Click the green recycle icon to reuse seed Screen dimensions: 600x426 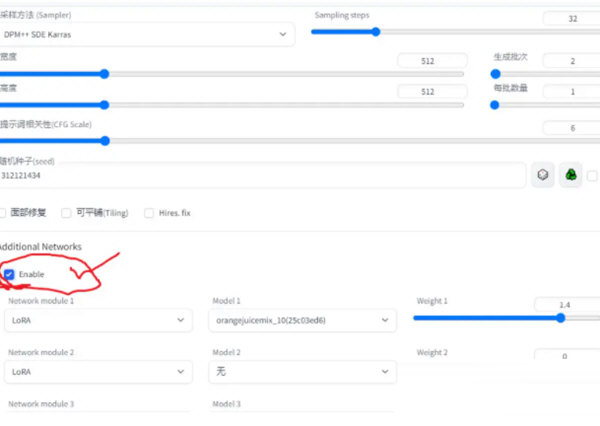click(570, 174)
